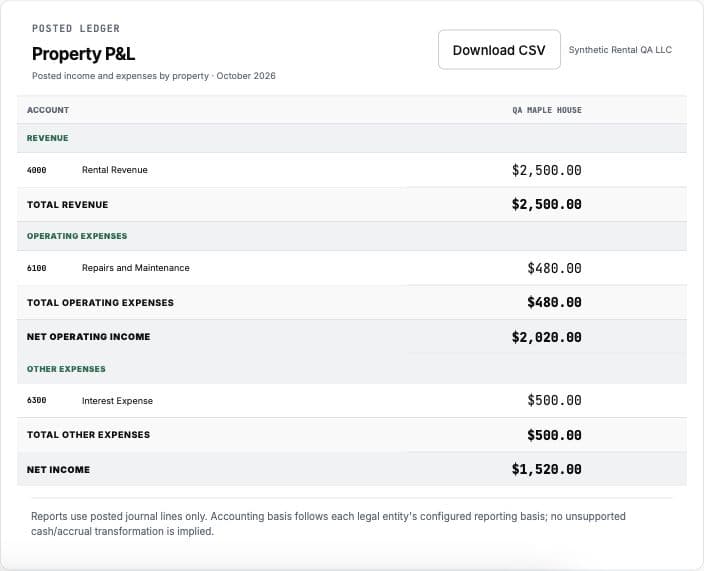Click the TOTAL OTHER EXPENSES label
Viewport: 704px width, 571px height.
click(x=88, y=435)
